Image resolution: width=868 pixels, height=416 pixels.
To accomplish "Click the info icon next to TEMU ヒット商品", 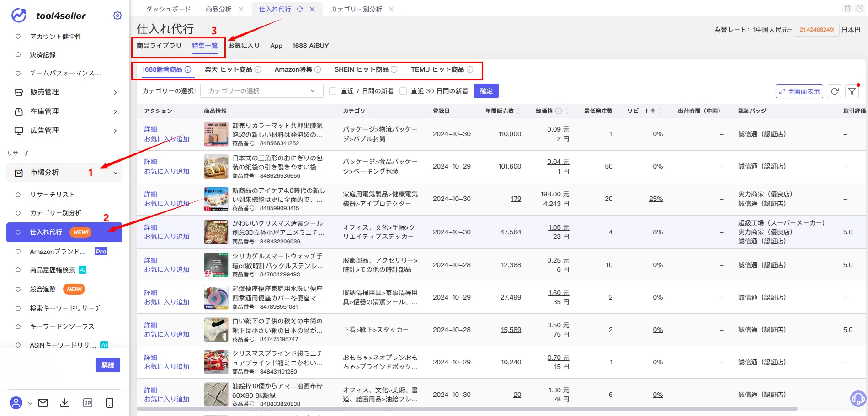I will click(470, 69).
